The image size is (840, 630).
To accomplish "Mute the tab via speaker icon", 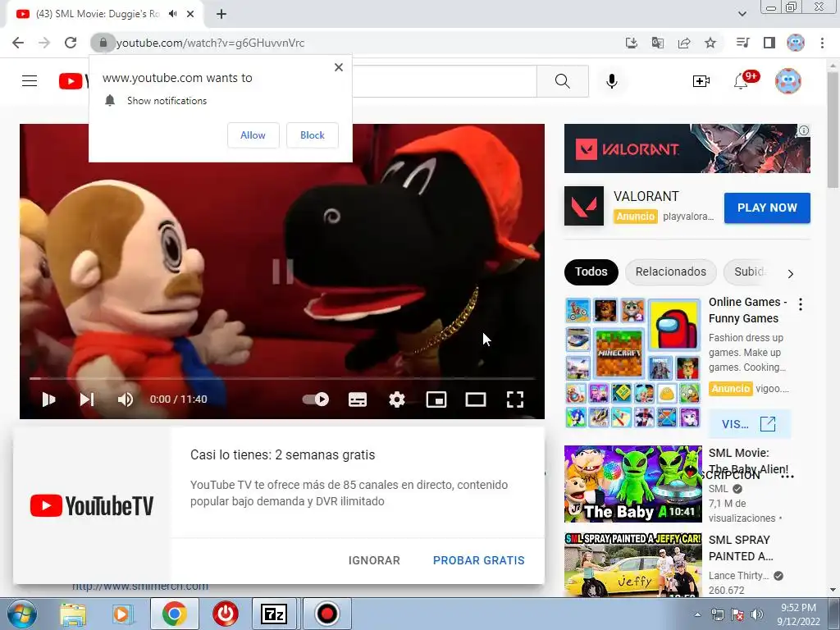I will pos(173,14).
